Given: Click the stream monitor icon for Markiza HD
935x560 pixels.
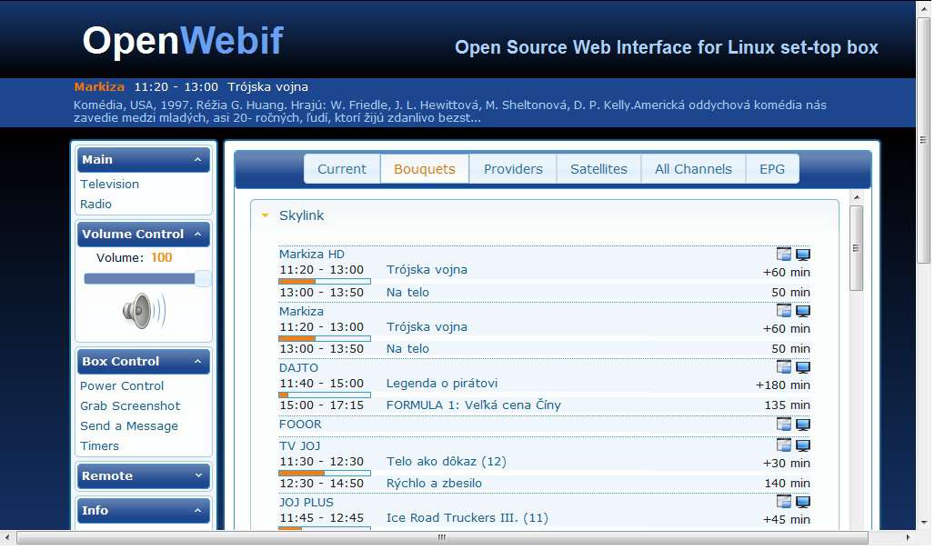Looking at the screenshot, I should click(x=802, y=255).
